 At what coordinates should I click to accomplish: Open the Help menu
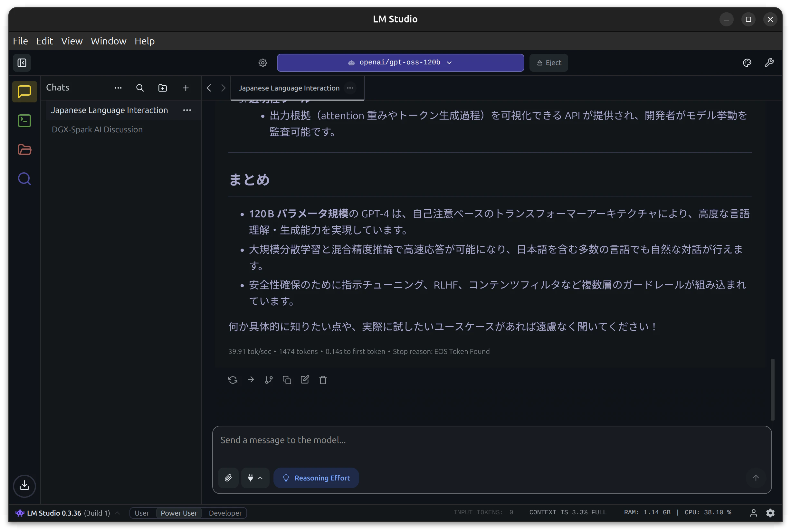(x=145, y=41)
